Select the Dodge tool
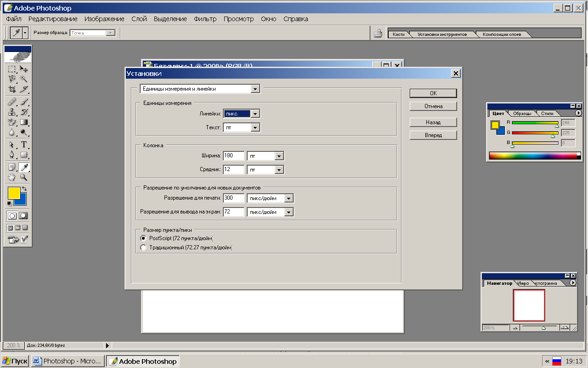The width and height of the screenshot is (588, 368). (x=24, y=132)
